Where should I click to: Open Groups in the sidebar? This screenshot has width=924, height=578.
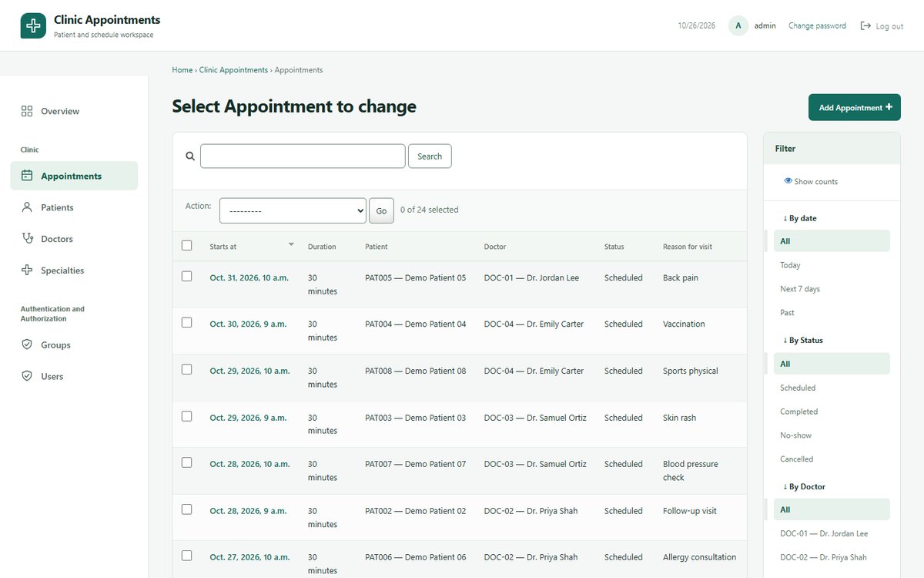pos(74,344)
